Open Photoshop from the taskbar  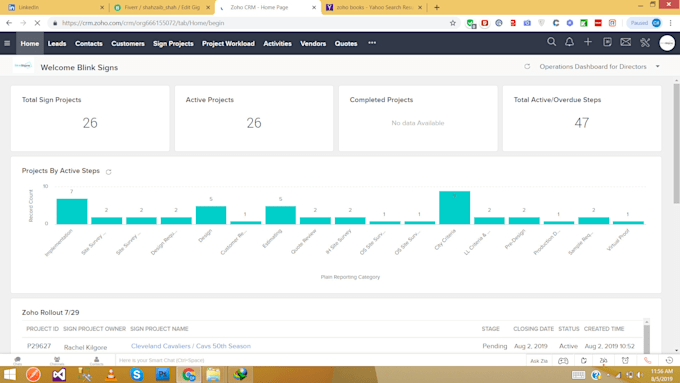(x=163, y=374)
